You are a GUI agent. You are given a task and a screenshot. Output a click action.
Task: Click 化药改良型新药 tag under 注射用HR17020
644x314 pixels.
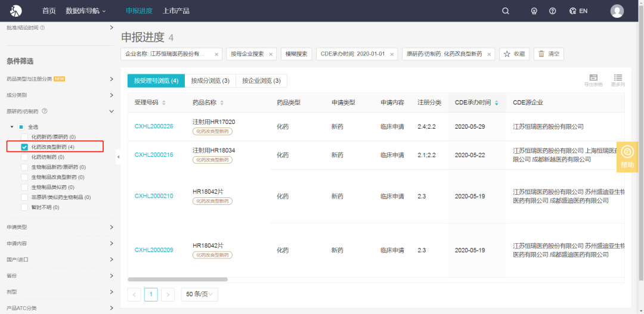[x=212, y=131]
